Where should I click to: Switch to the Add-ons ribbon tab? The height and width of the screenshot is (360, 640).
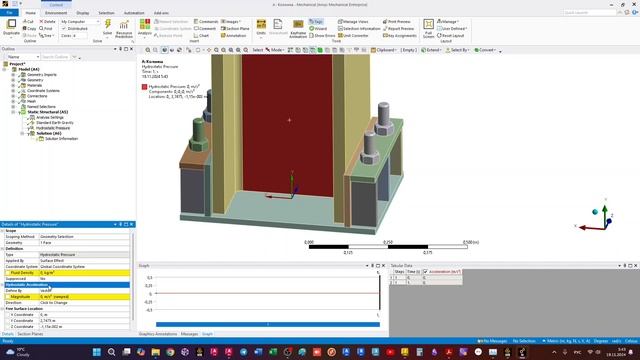(161, 13)
